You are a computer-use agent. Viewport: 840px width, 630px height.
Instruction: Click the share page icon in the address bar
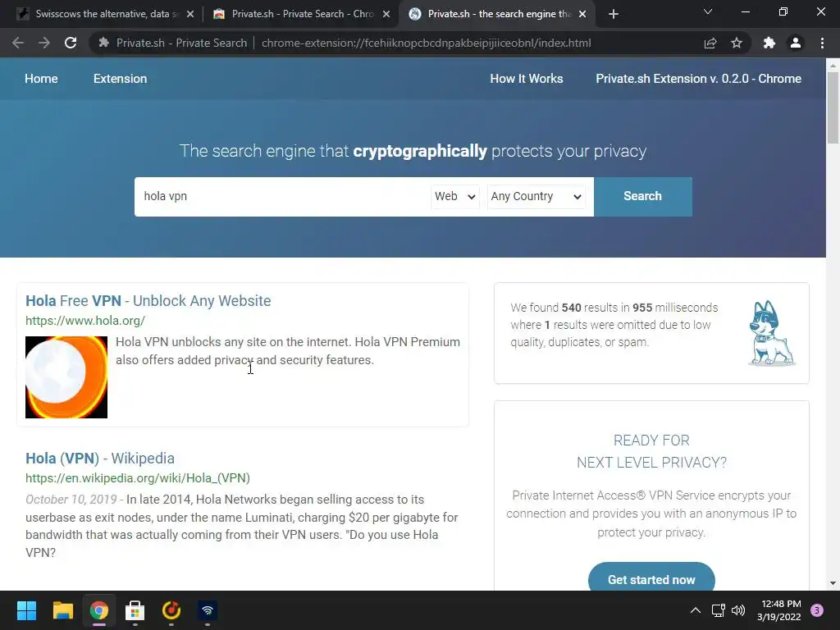pyautogui.click(x=710, y=43)
